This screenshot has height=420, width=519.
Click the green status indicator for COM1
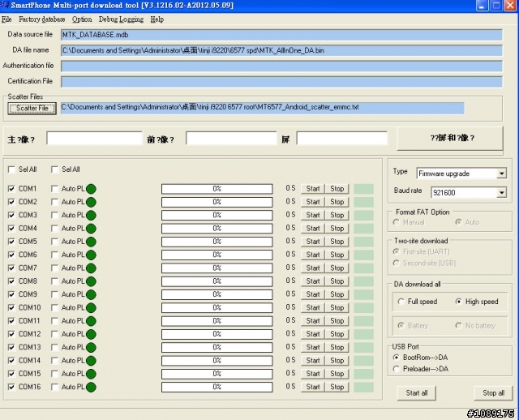[x=91, y=189]
